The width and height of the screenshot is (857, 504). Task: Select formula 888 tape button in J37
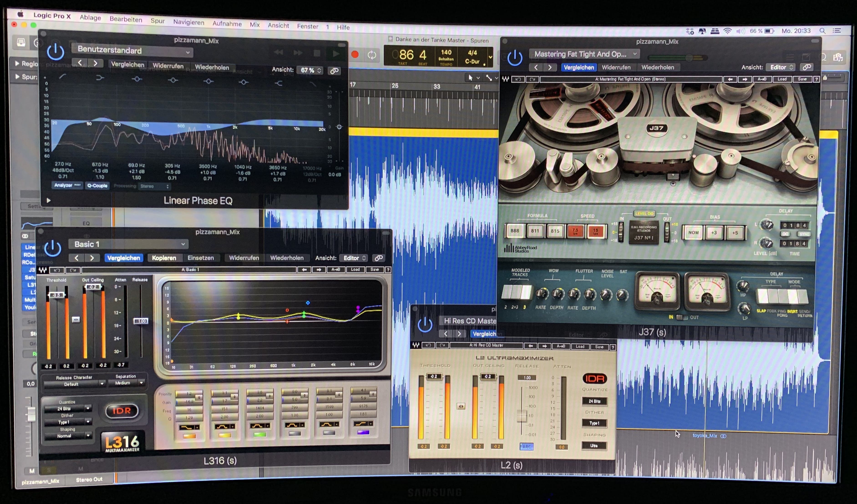pos(515,231)
